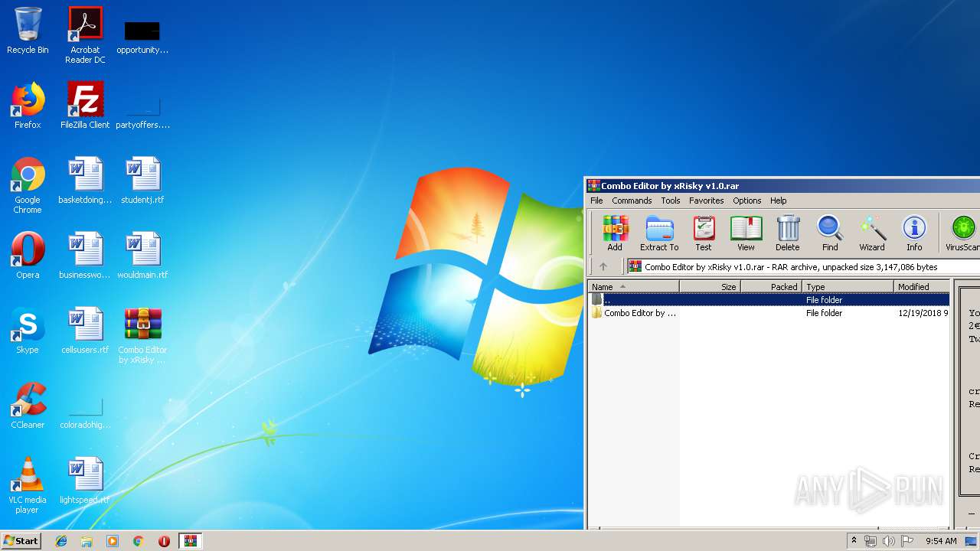Select the Recycle Bin desktop icon

point(28,31)
